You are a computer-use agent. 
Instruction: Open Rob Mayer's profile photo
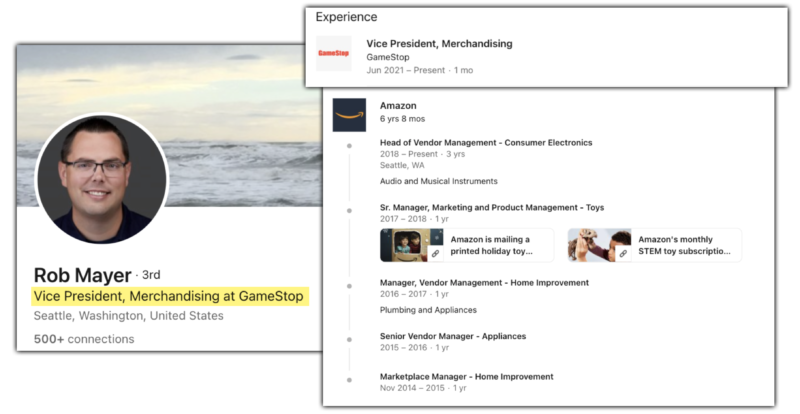click(x=102, y=178)
